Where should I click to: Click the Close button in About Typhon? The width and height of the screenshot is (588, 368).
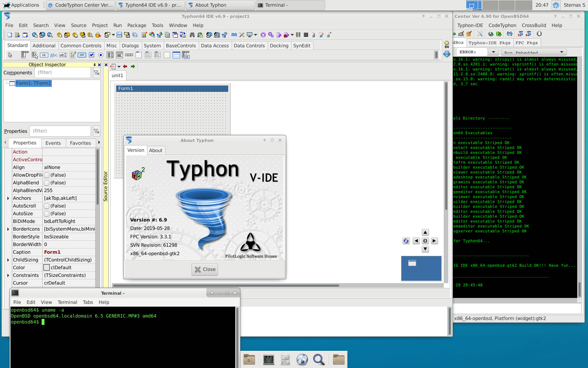pyautogui.click(x=205, y=269)
